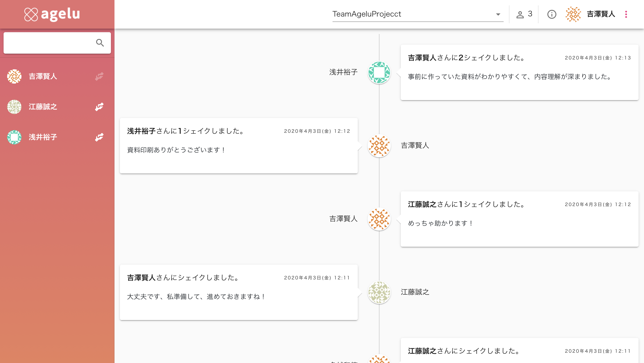The height and width of the screenshot is (363, 644).
Task: Click the 浅井裕子 name label beside timeline
Action: [x=343, y=72]
